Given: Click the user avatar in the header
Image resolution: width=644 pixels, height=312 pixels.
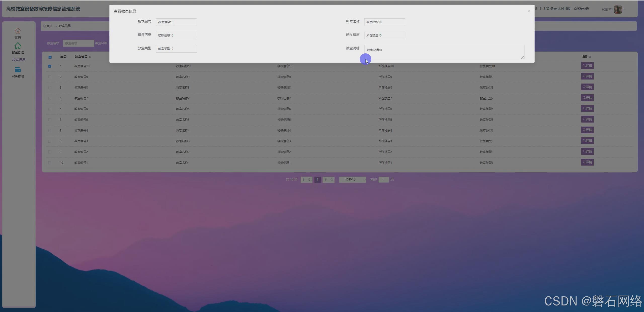Looking at the screenshot, I should click(x=618, y=9).
